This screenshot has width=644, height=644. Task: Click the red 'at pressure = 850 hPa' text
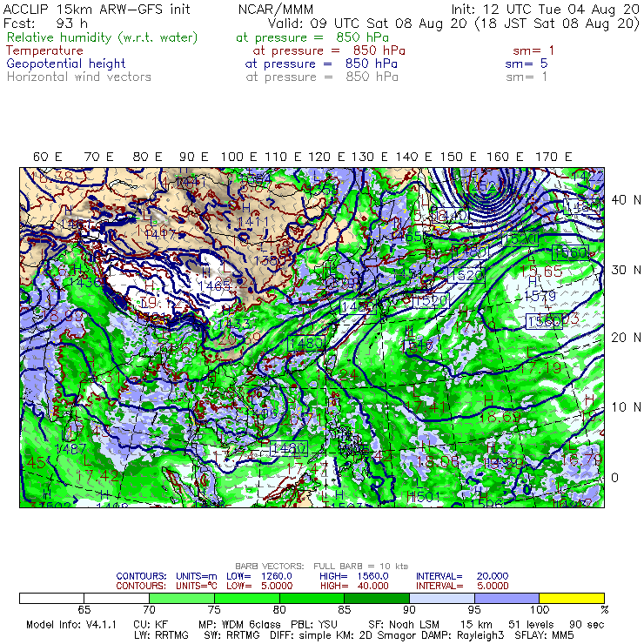point(329,50)
